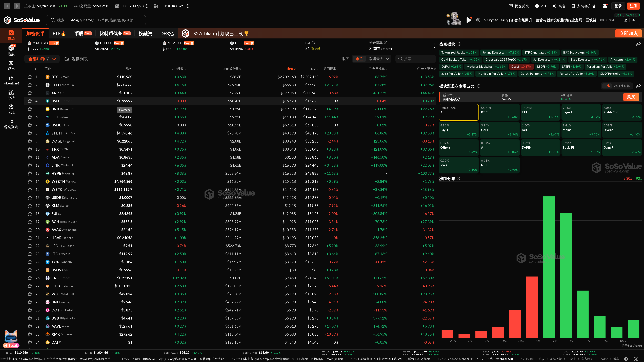Image resolution: width=644 pixels, height=362 pixels.
Task: Open the 资讯 sidebar icon
Action: pyautogui.click(x=11, y=66)
